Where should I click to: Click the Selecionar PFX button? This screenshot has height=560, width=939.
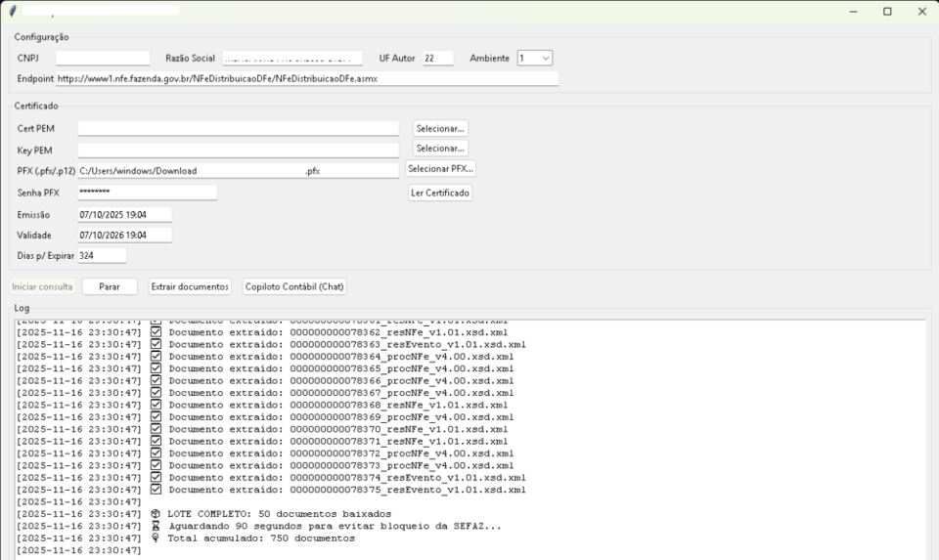point(441,169)
